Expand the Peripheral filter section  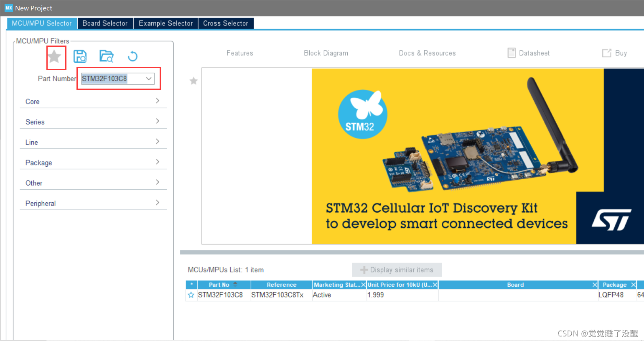click(x=93, y=203)
